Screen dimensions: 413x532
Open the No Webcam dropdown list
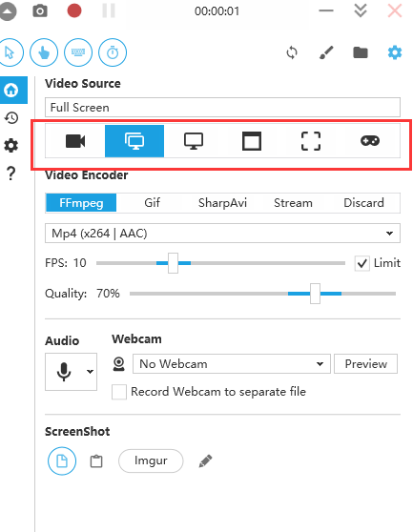click(232, 364)
